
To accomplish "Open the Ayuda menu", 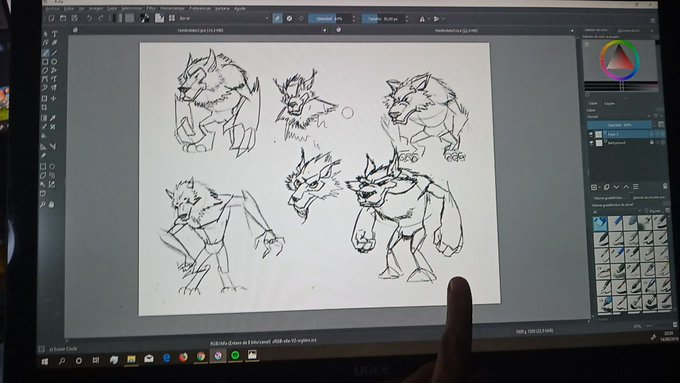I will [x=240, y=8].
